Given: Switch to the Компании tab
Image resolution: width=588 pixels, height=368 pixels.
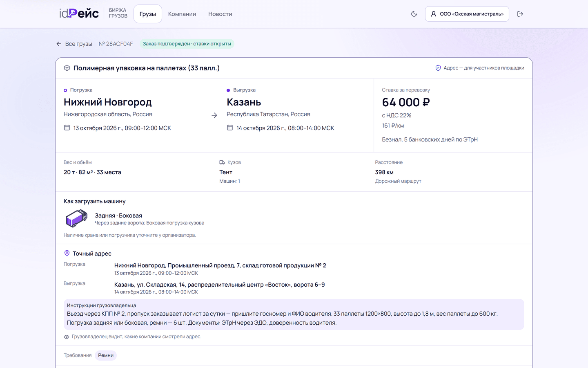Looking at the screenshot, I should point(182,14).
